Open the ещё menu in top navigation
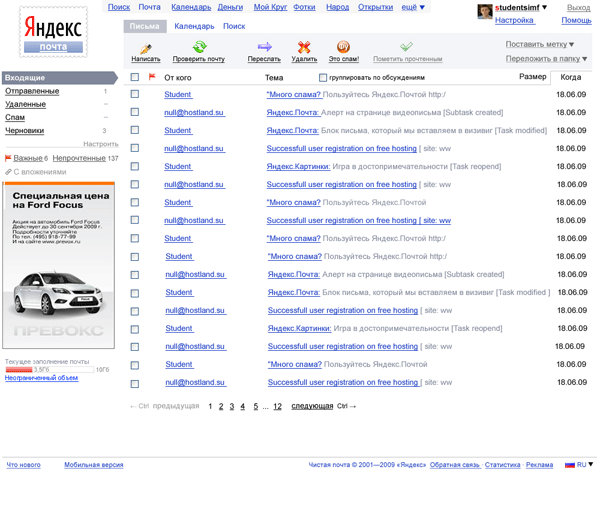 pyautogui.click(x=413, y=7)
